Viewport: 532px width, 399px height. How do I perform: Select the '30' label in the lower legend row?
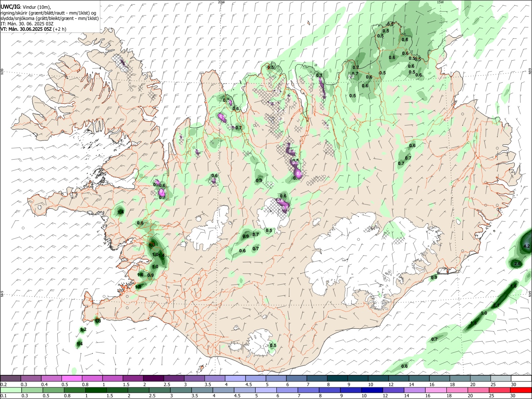[512, 396]
